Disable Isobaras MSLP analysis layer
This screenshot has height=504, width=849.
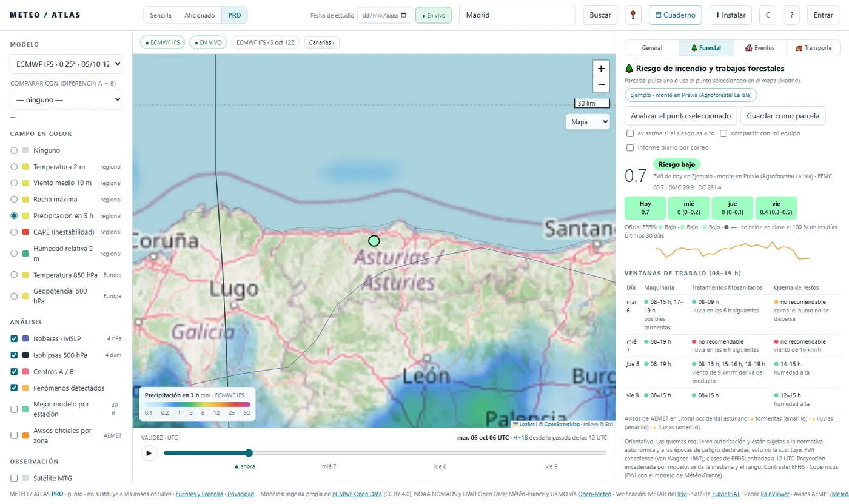pos(14,338)
